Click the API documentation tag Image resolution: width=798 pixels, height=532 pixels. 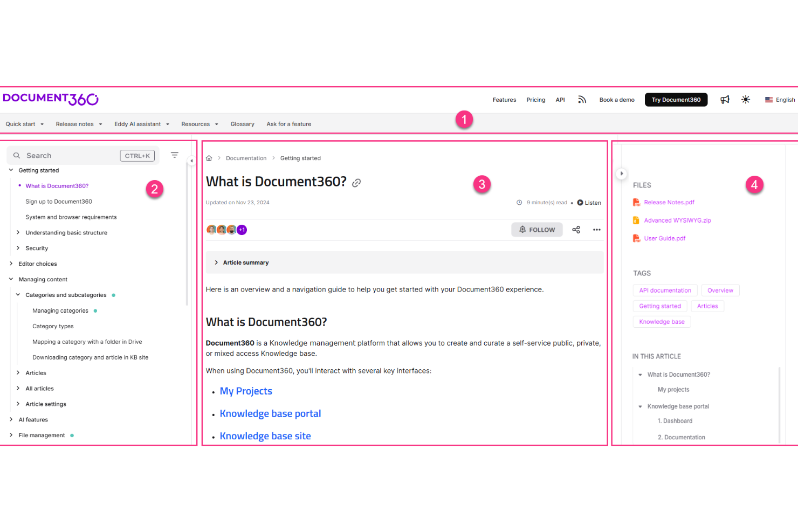(x=665, y=291)
